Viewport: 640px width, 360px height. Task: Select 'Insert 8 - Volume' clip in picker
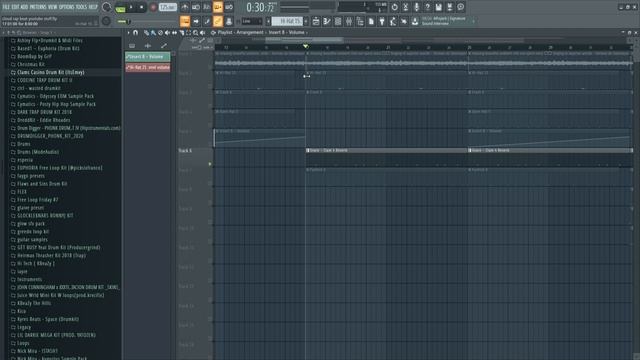coord(148,57)
